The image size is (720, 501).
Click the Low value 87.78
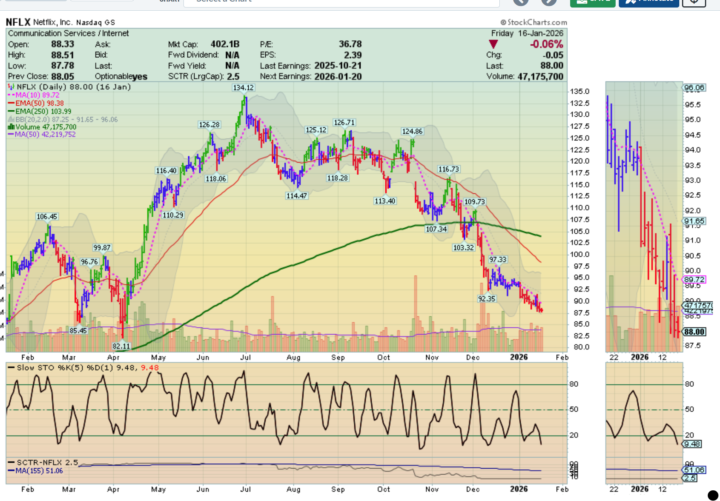(x=62, y=66)
